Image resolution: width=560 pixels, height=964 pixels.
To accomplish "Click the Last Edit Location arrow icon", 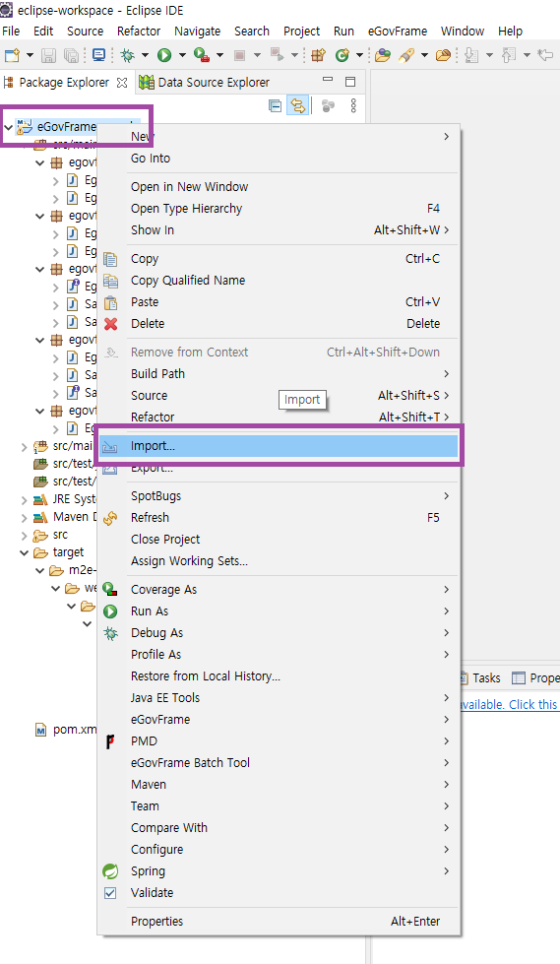I will (x=544, y=56).
